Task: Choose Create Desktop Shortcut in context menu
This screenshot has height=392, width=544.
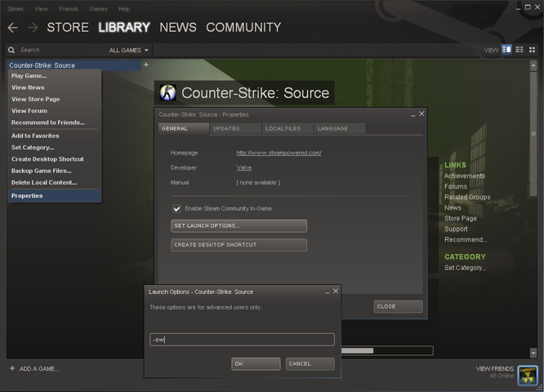Action: tap(55, 159)
